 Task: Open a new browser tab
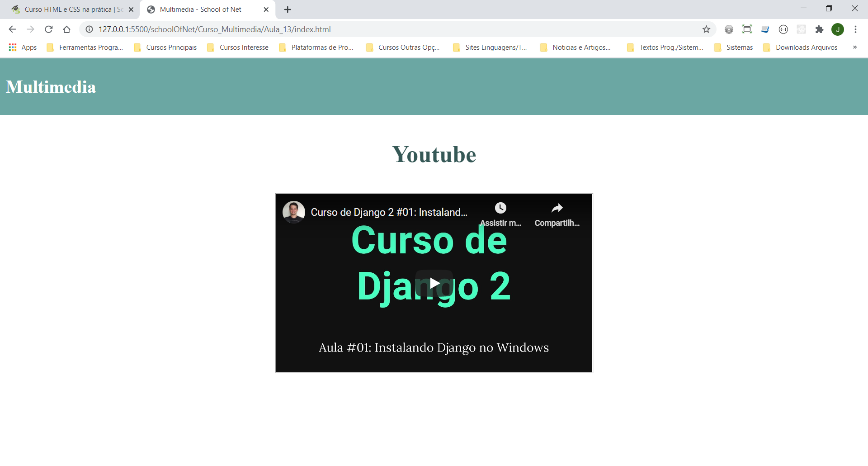(288, 10)
